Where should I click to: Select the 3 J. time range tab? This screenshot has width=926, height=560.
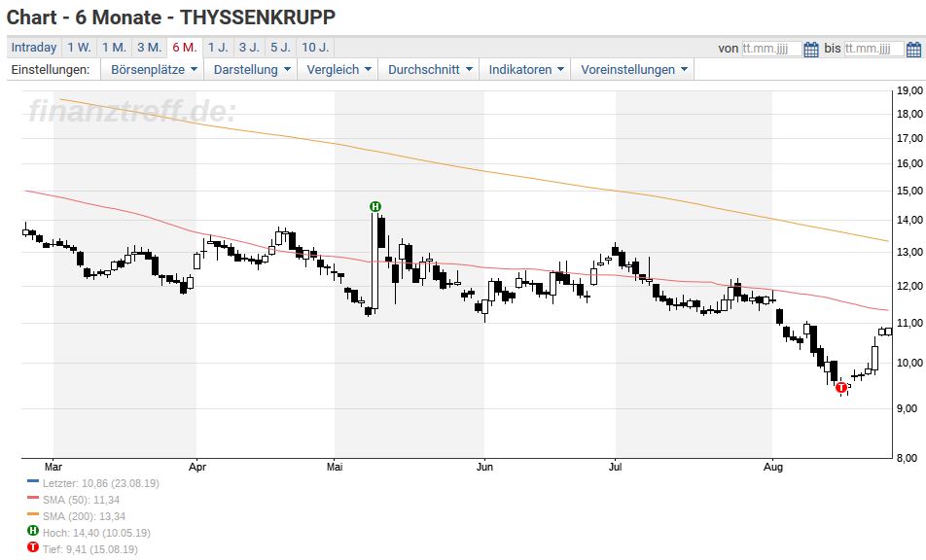click(x=249, y=48)
